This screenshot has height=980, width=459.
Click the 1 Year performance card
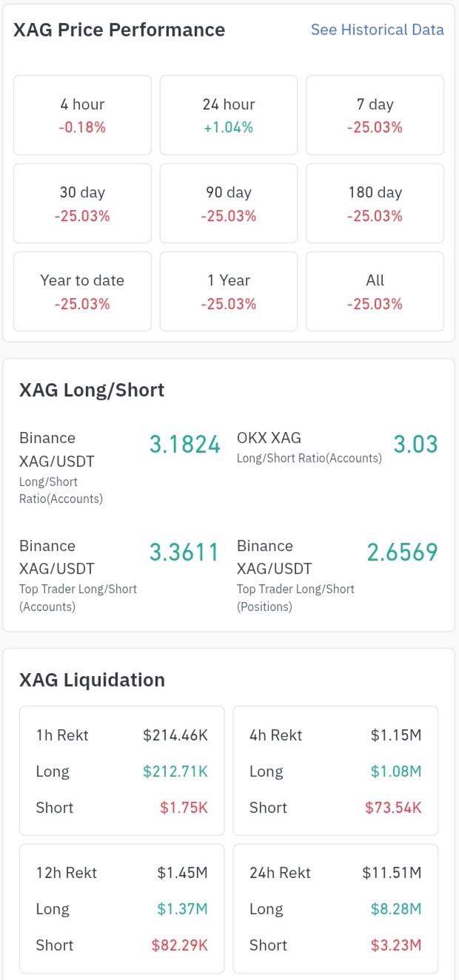[x=229, y=291]
